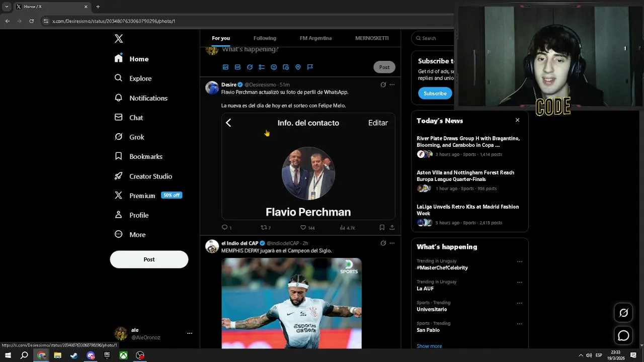Viewport: 644px width, 362px height.
Task: Click the Grok icon on Desire's post
Action: (x=383, y=84)
